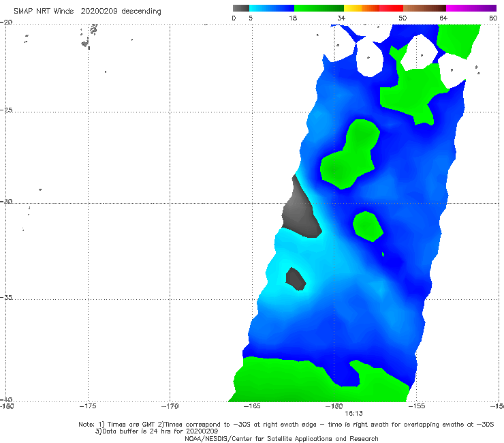The height and width of the screenshot is (443, 504).
Task: Click the swath time label '16:13'
Action: 353,414
